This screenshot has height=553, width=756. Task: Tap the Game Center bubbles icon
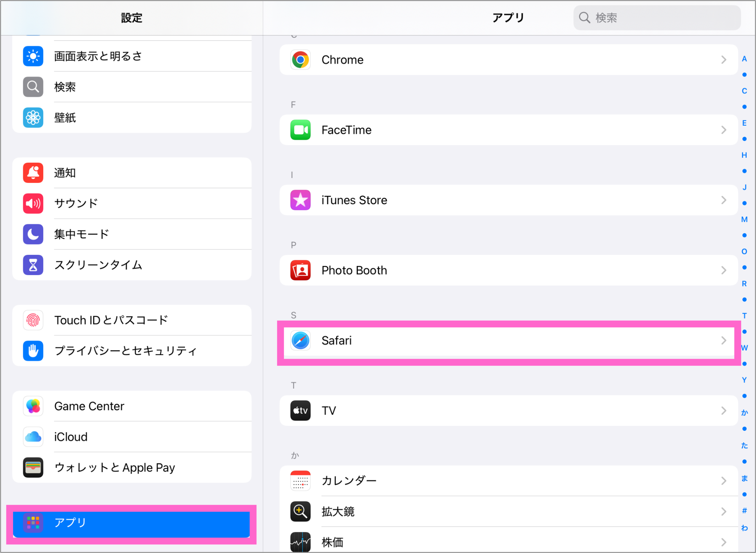[33, 406]
